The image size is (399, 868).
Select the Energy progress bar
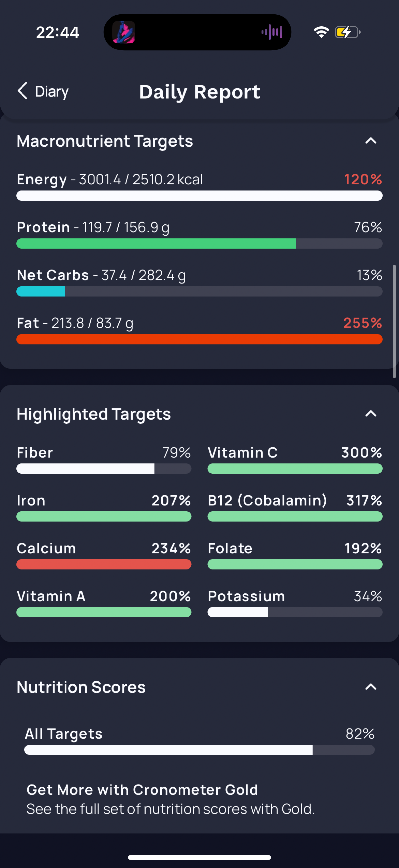(199, 196)
